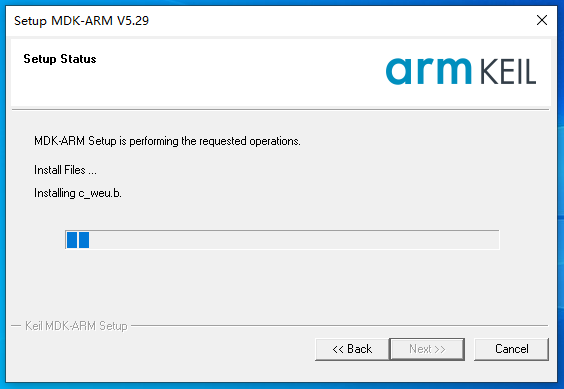Viewport: 564px width, 389px height.
Task: Click the divider line right of Keil MDK-ARM Setup
Action: [339, 326]
